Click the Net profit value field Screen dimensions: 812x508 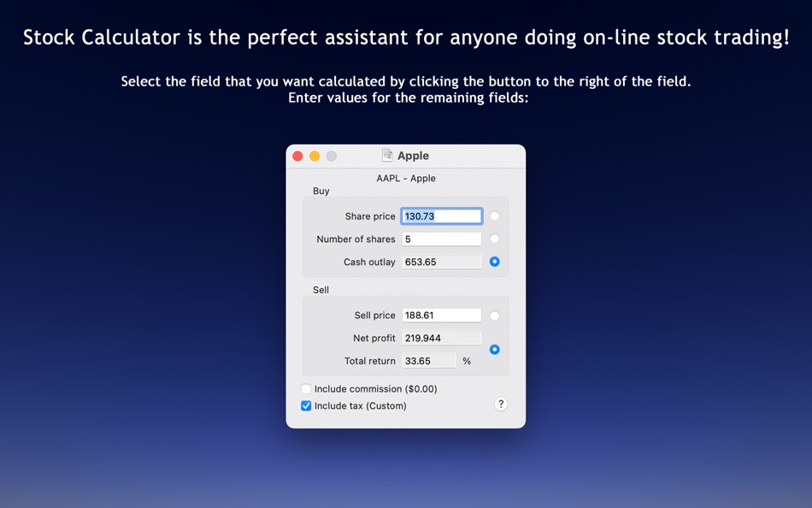(442, 338)
